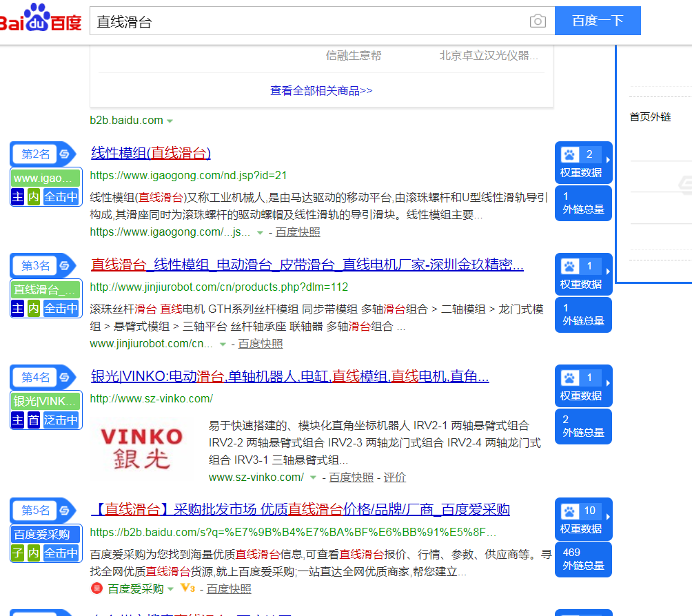Click the paw icon in the 第5名 result's 权重数据
The height and width of the screenshot is (616, 692).
[569, 511]
